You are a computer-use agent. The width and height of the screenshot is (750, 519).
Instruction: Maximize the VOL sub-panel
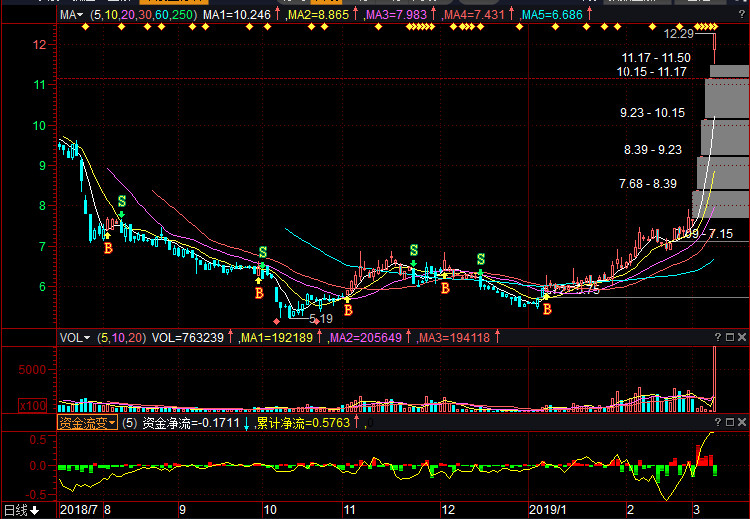(730, 337)
